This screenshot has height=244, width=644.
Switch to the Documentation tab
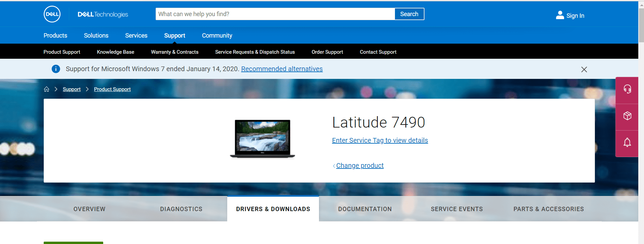point(365,209)
